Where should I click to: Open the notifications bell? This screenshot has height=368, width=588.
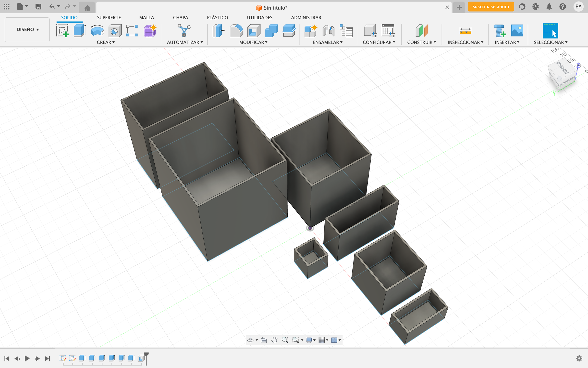point(549,7)
